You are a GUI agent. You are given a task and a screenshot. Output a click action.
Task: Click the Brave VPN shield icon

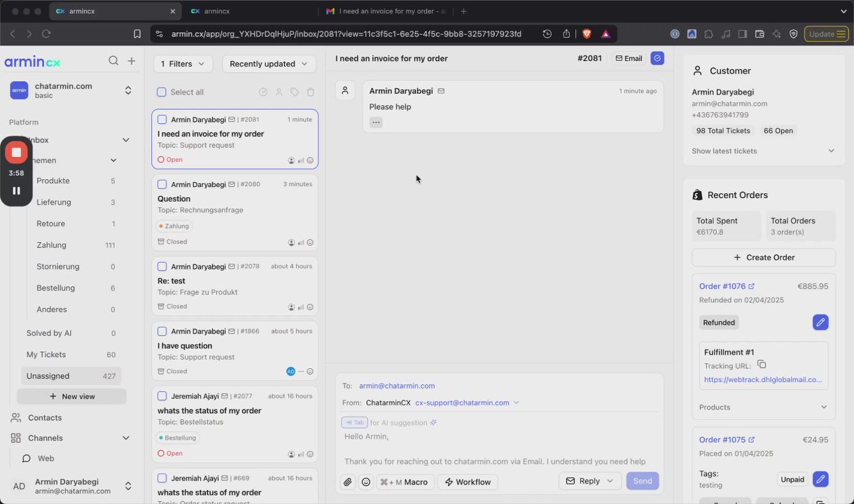(794, 34)
